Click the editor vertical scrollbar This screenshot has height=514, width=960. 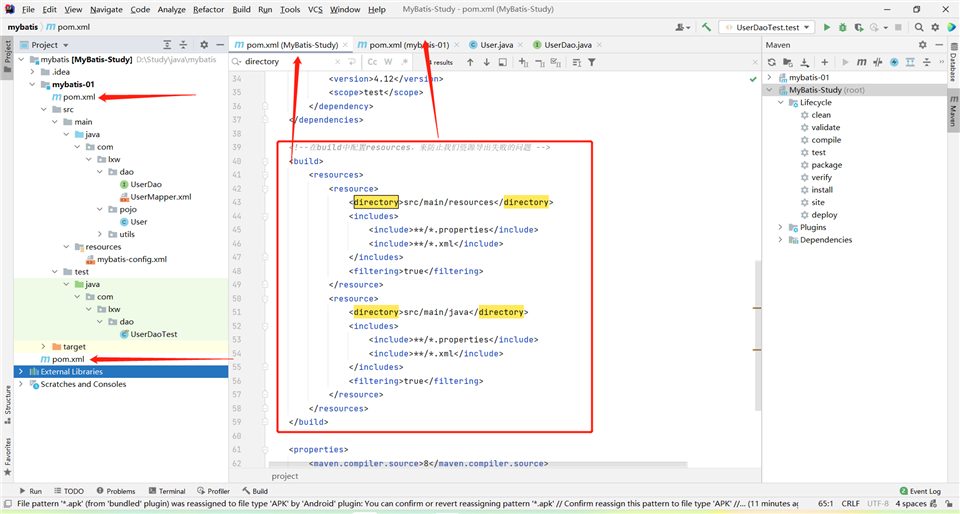pos(758,335)
